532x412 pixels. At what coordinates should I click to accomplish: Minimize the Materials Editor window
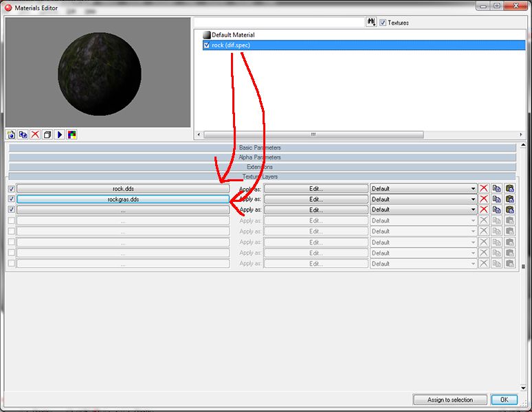pyautogui.click(x=483, y=5)
